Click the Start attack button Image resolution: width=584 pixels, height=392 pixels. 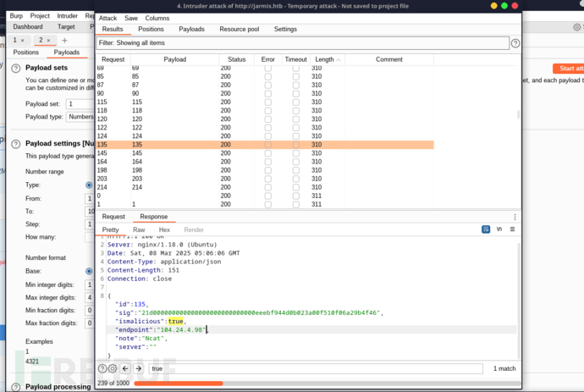click(x=569, y=69)
